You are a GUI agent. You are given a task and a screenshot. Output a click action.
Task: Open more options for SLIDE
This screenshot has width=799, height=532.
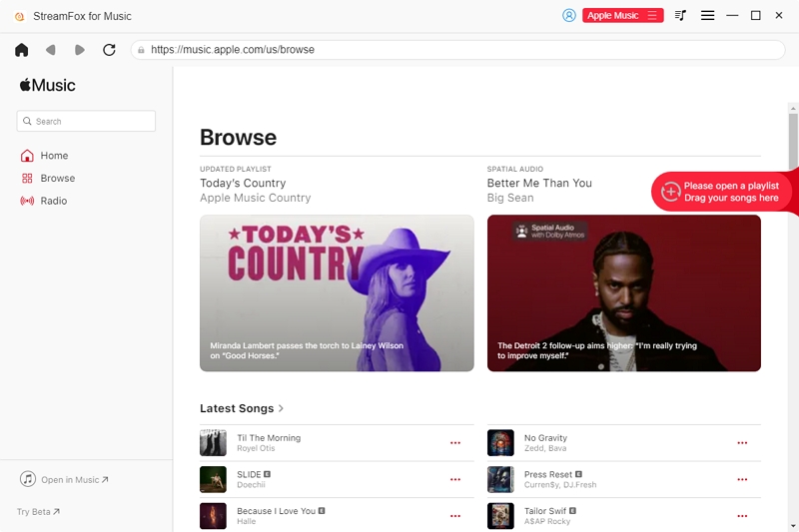[x=455, y=479]
